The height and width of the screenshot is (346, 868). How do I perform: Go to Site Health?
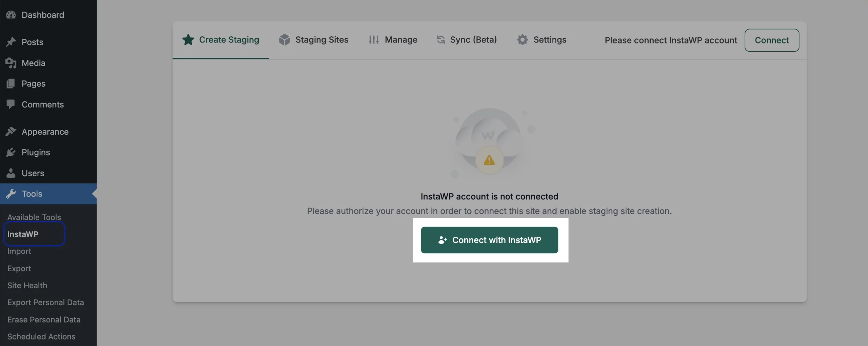[27, 285]
